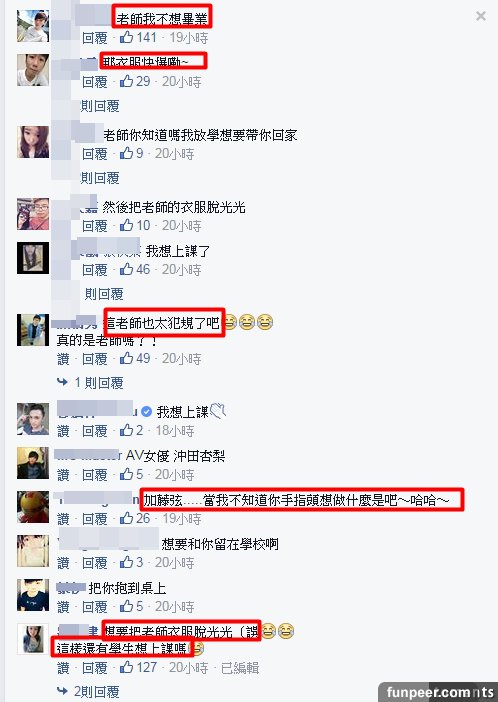Screen dimensions: 498x702
Task: Click the thumbs-up icon with 10 likes
Action: pos(126,225)
